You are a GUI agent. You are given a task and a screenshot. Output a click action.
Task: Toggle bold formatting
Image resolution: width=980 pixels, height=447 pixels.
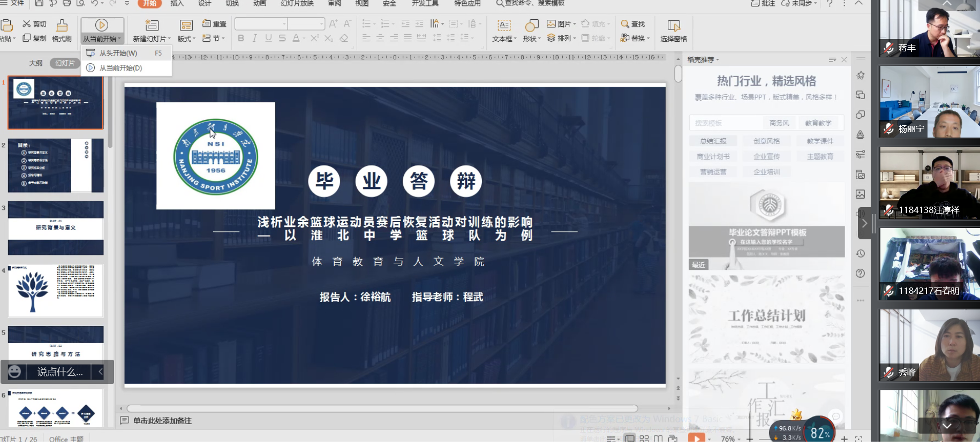pyautogui.click(x=241, y=38)
